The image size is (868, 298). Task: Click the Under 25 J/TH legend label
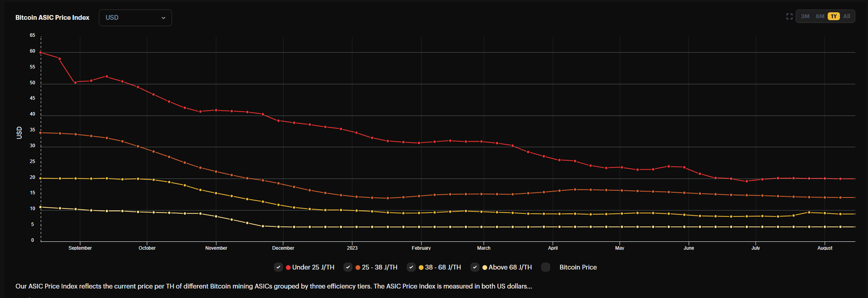(313, 268)
